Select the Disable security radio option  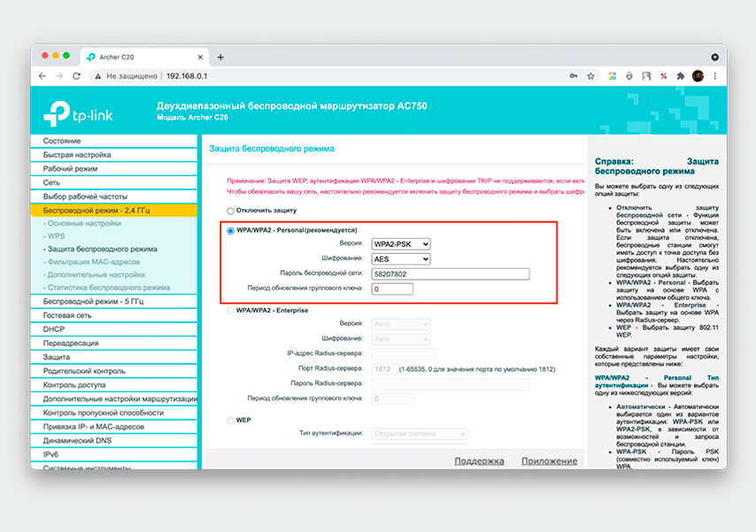[230, 211]
